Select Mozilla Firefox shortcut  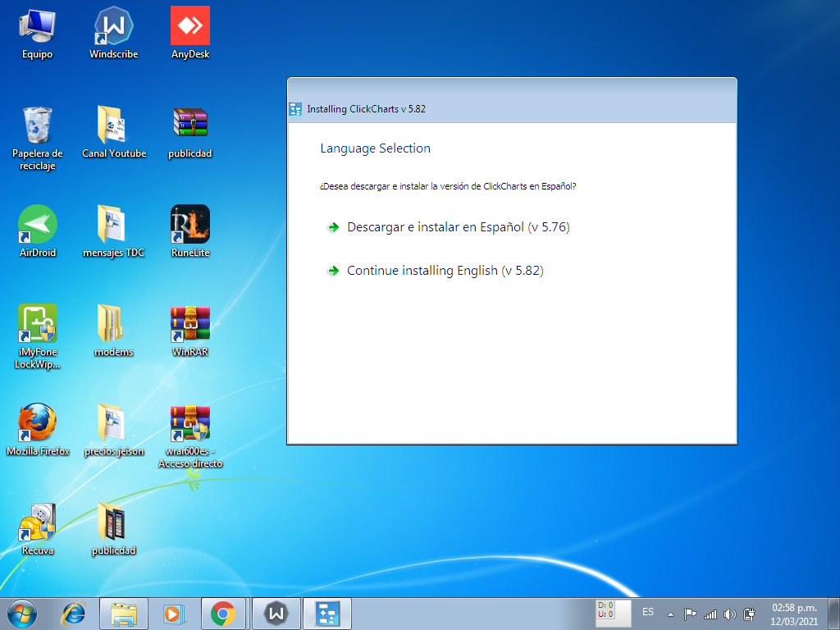point(38,430)
